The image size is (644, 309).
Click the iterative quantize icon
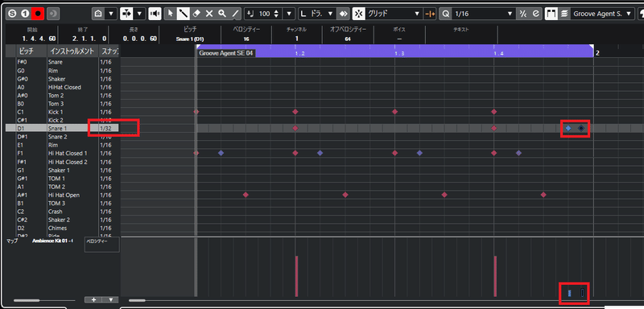[522, 14]
